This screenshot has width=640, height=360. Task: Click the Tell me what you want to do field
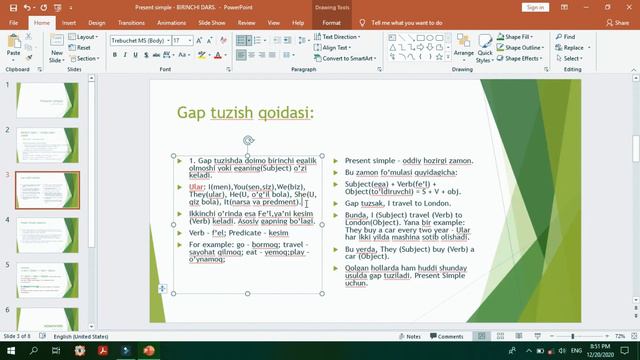pos(407,23)
